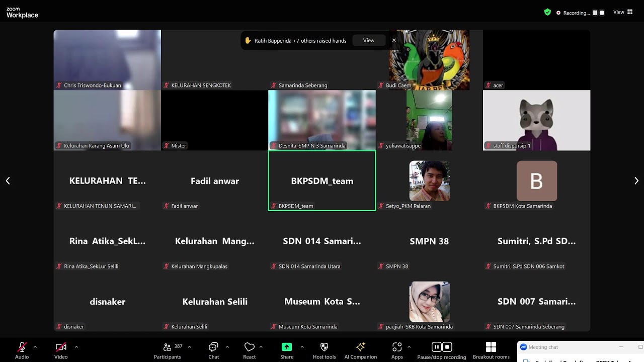Screen dimensions: 644x362
Task: Click paujiah_SKB Kota Samarinda profile photo
Action: point(429,301)
